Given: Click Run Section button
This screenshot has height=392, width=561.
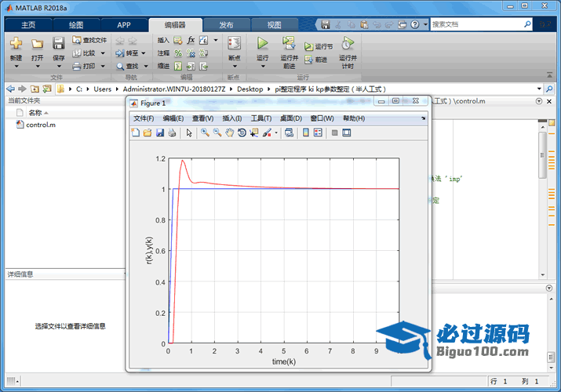Looking at the screenshot, I should click(x=319, y=46).
